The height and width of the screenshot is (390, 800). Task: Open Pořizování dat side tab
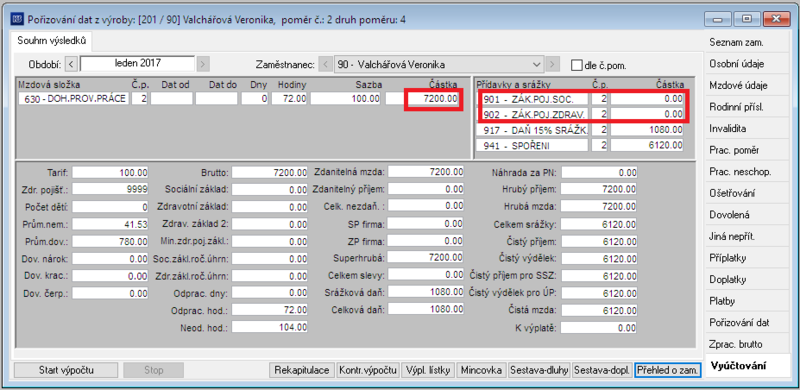748,323
